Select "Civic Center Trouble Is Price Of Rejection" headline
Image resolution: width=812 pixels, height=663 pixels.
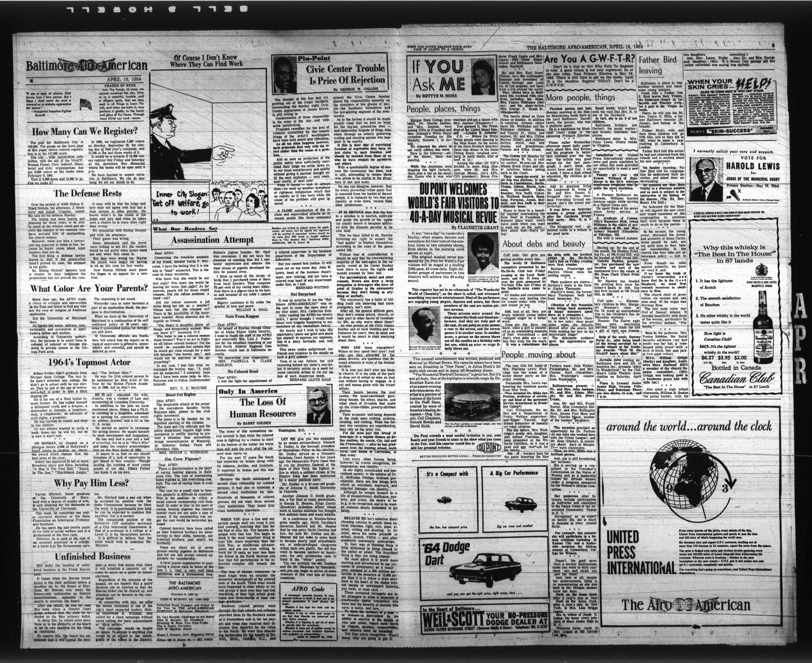(x=346, y=74)
